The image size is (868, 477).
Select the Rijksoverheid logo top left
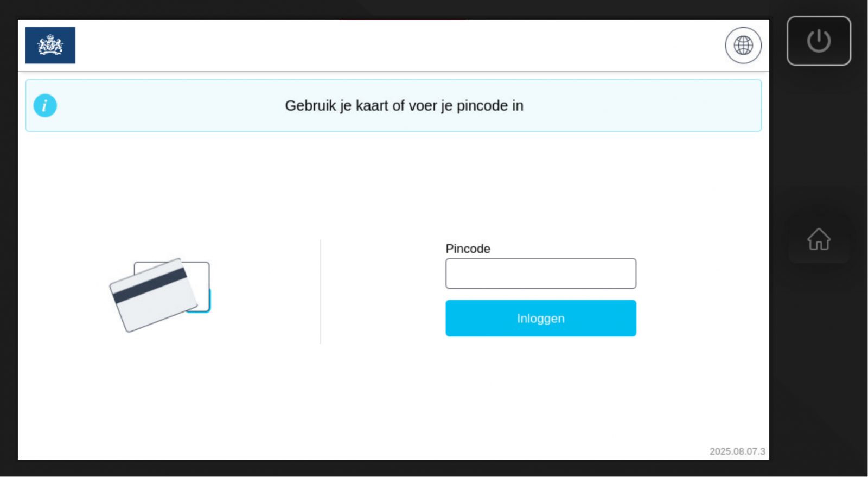(x=50, y=45)
